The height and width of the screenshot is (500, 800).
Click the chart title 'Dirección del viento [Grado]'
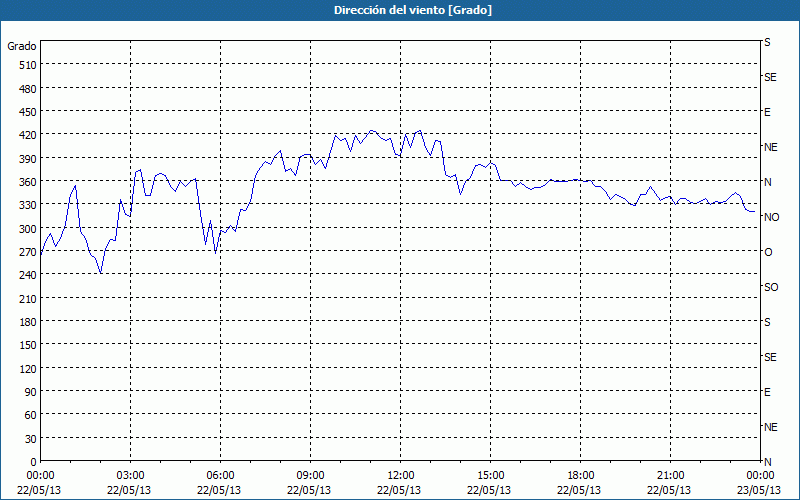413,10
